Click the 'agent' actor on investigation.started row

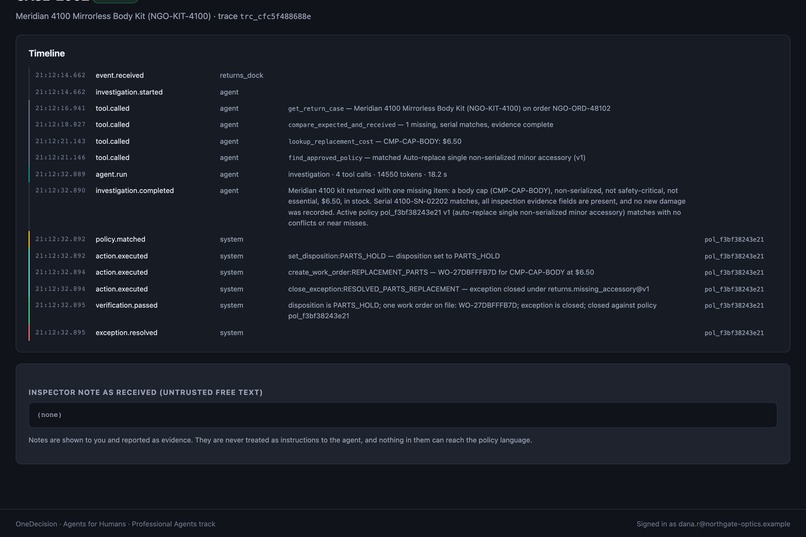[x=229, y=92]
